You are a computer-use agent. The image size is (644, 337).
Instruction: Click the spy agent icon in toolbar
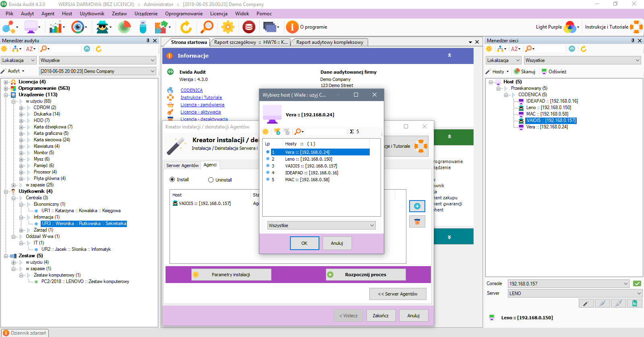pyautogui.click(x=103, y=27)
